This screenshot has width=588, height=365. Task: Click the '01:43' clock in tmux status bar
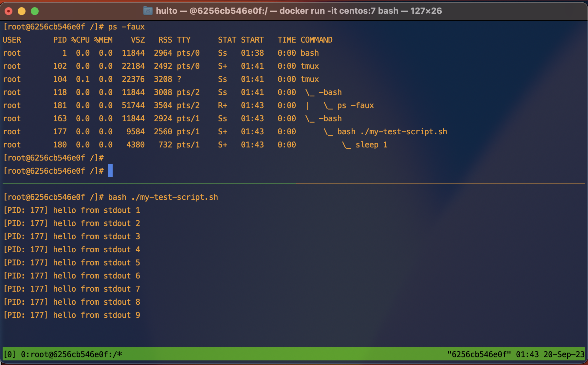pyautogui.click(x=527, y=355)
